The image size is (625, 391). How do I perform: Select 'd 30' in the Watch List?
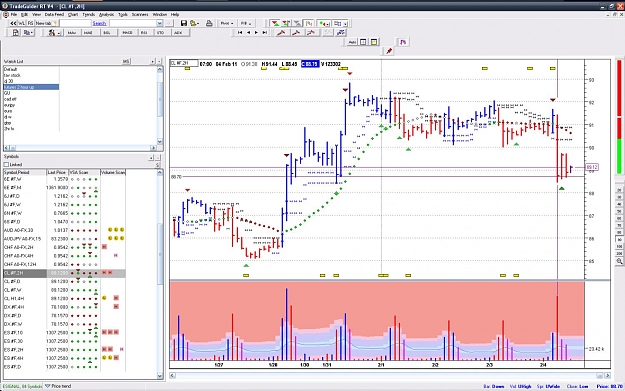(x=8, y=81)
